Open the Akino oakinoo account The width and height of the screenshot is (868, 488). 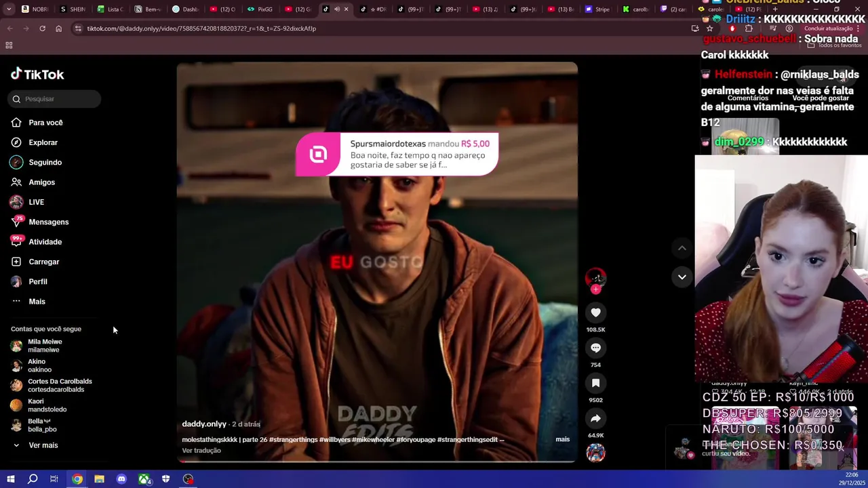click(31, 365)
